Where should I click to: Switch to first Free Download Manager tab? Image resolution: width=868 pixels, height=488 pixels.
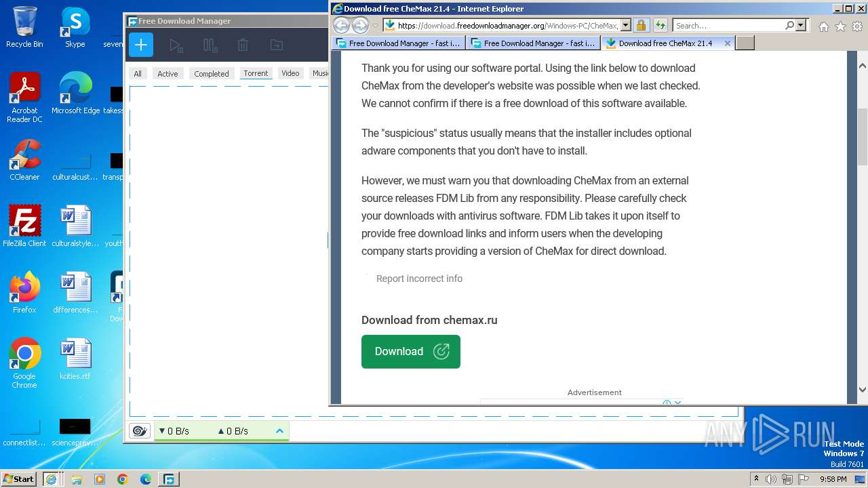tap(398, 43)
